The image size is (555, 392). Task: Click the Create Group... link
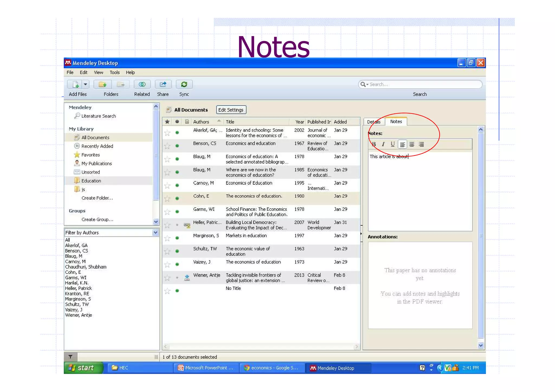click(97, 220)
